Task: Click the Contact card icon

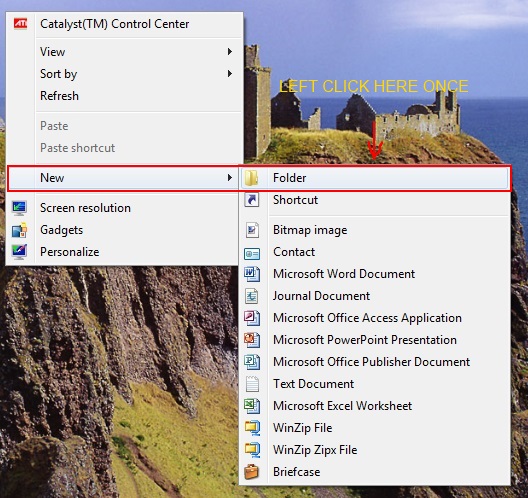Action: pyautogui.click(x=252, y=254)
